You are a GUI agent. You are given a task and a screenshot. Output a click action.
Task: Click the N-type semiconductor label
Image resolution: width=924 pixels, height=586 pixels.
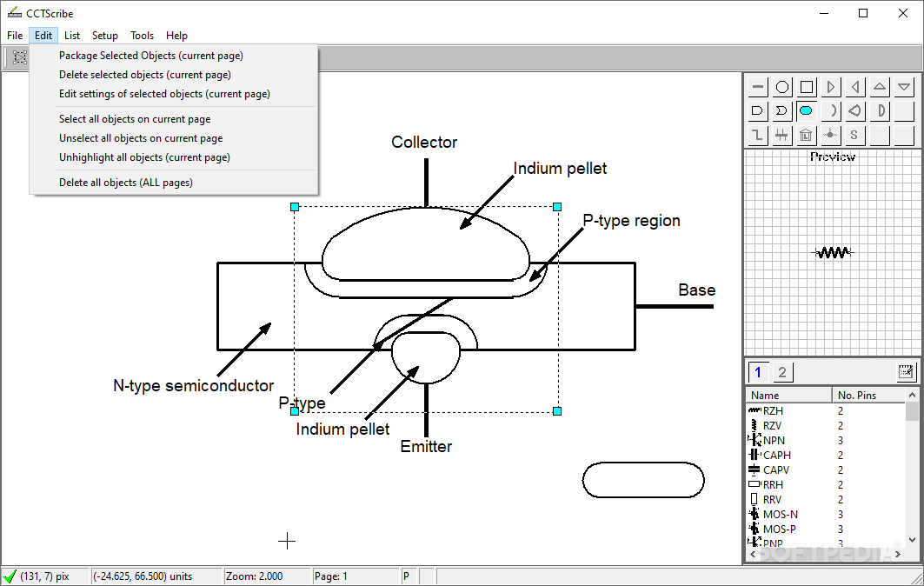pos(193,386)
